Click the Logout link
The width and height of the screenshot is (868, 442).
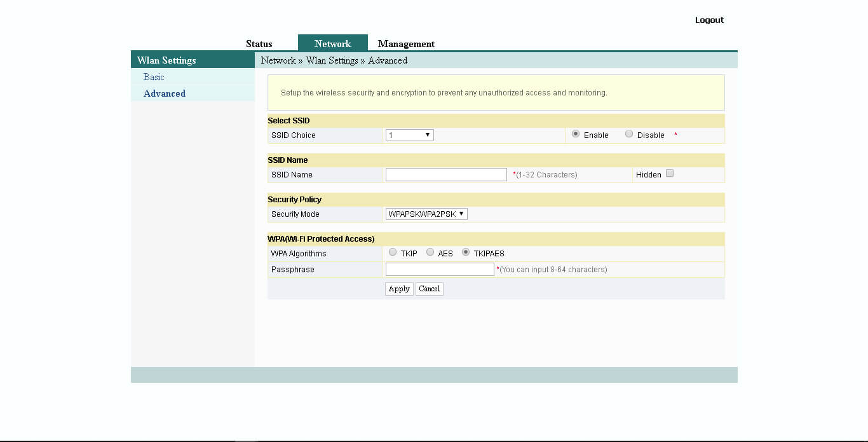point(709,20)
